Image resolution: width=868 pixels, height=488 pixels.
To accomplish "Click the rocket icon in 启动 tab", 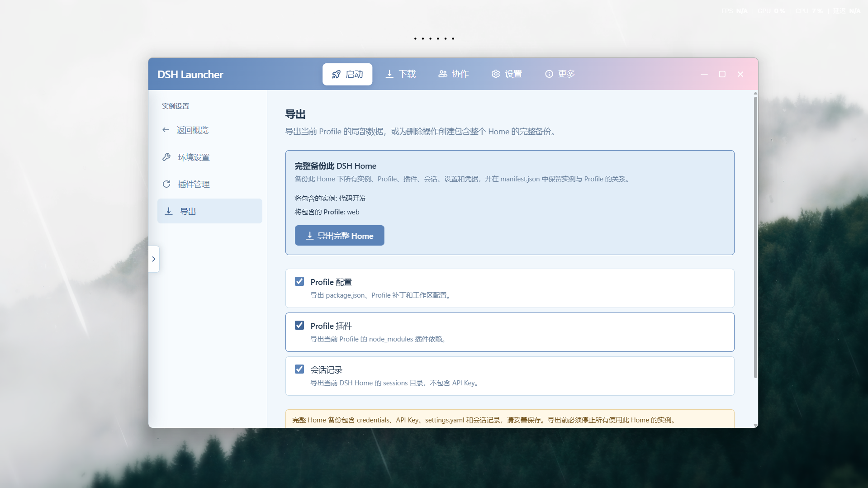I will click(x=336, y=74).
